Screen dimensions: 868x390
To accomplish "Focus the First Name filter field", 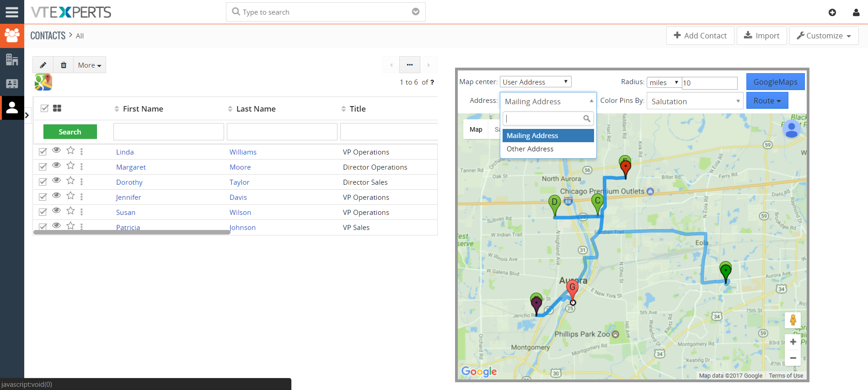I will 169,132.
